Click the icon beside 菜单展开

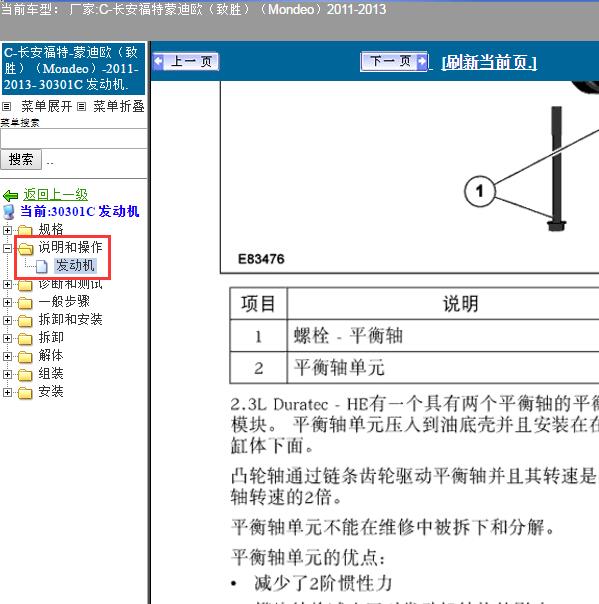[7, 106]
